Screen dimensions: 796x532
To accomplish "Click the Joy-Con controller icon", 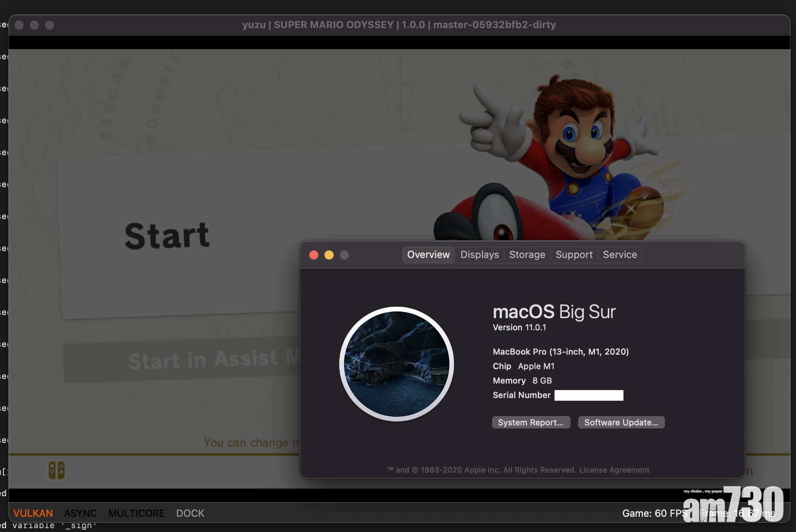I will click(56, 470).
